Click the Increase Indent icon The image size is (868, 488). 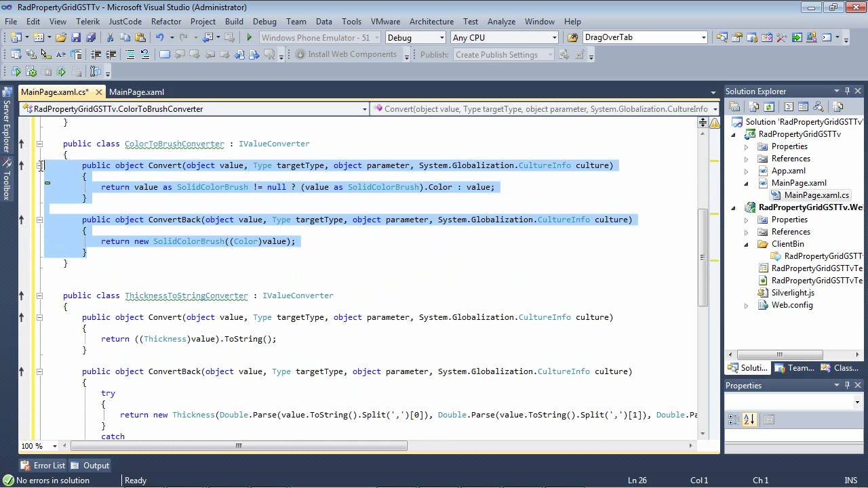click(111, 55)
